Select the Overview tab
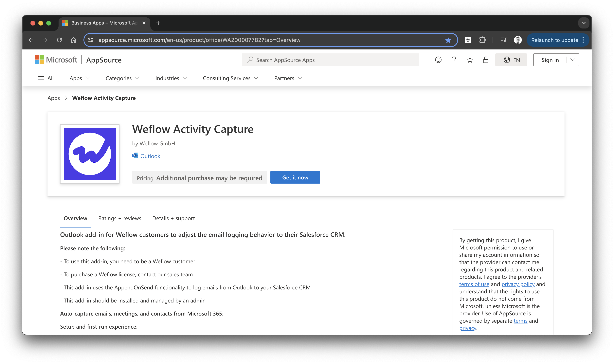Image resolution: width=614 pixels, height=364 pixels. 75,218
